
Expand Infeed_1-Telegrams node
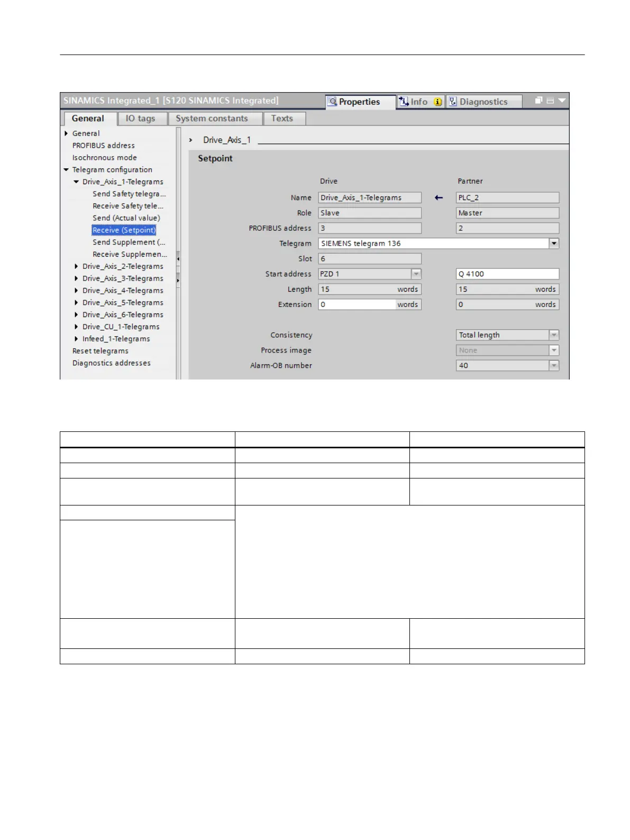coord(76,339)
